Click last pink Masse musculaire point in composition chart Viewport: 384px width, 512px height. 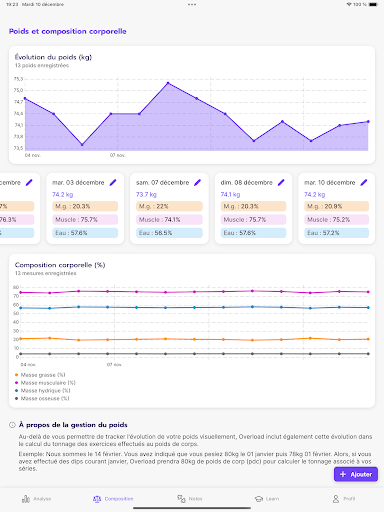(x=368, y=292)
